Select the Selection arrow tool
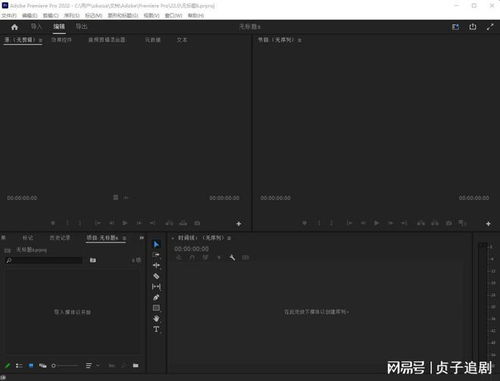Screen dimensions: 500x381 coord(156,244)
